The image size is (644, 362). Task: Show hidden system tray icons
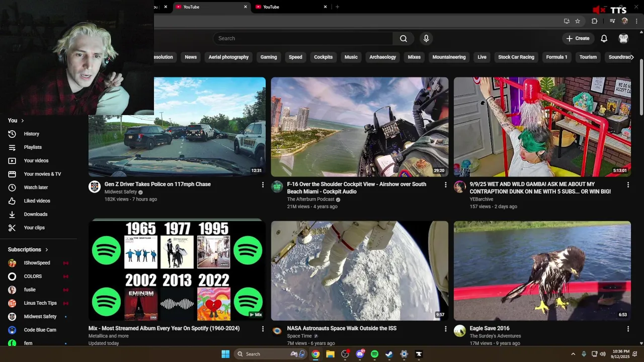(x=573, y=354)
